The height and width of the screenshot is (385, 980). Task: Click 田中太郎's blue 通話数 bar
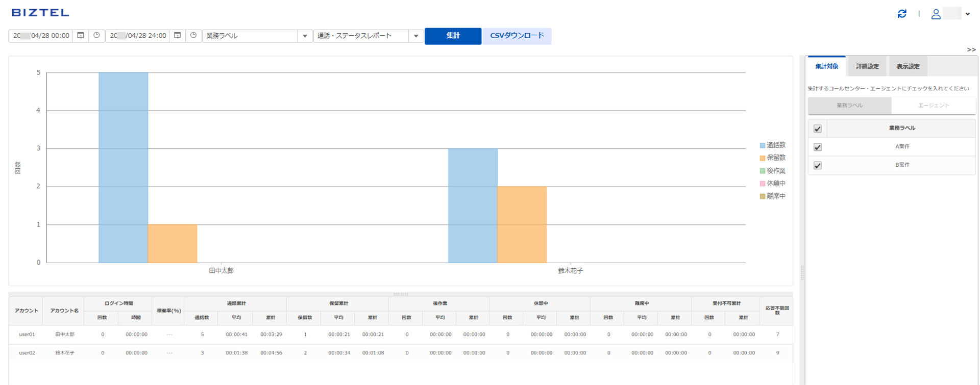pyautogui.click(x=123, y=167)
